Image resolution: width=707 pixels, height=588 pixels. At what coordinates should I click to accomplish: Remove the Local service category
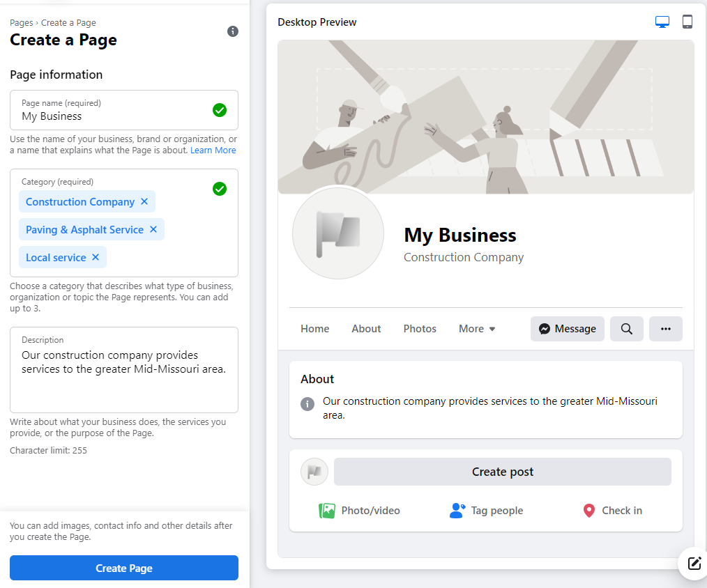pyautogui.click(x=96, y=257)
